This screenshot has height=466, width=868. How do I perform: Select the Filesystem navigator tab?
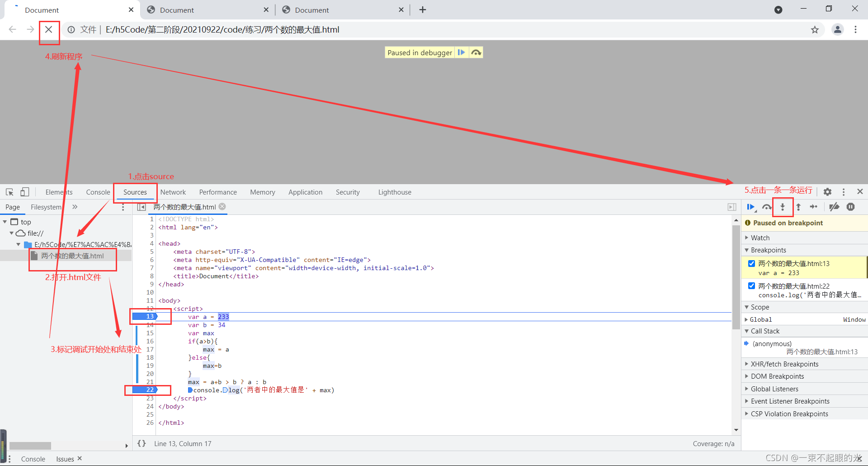coord(46,207)
